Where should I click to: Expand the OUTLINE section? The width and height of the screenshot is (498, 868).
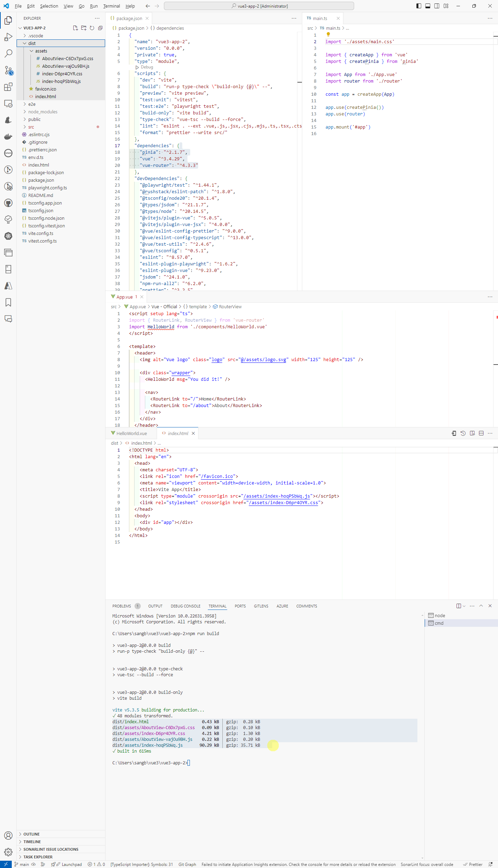pyautogui.click(x=61, y=834)
